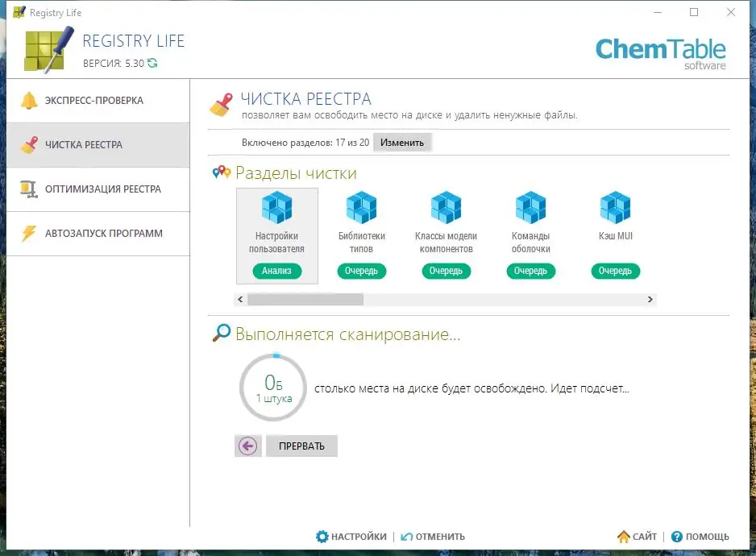Select the Экспресс-проверка bell icon
Image resolution: width=756 pixels, height=556 pixels.
click(31, 99)
